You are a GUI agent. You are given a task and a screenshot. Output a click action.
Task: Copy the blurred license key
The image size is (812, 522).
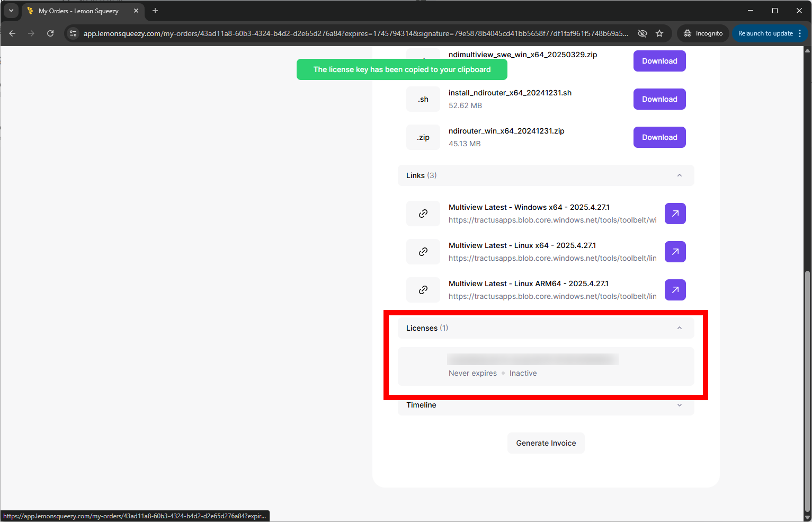coord(532,360)
